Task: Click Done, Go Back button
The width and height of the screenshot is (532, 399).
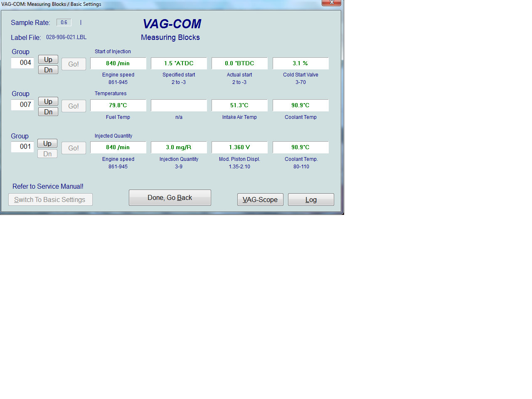Action: click(x=170, y=198)
